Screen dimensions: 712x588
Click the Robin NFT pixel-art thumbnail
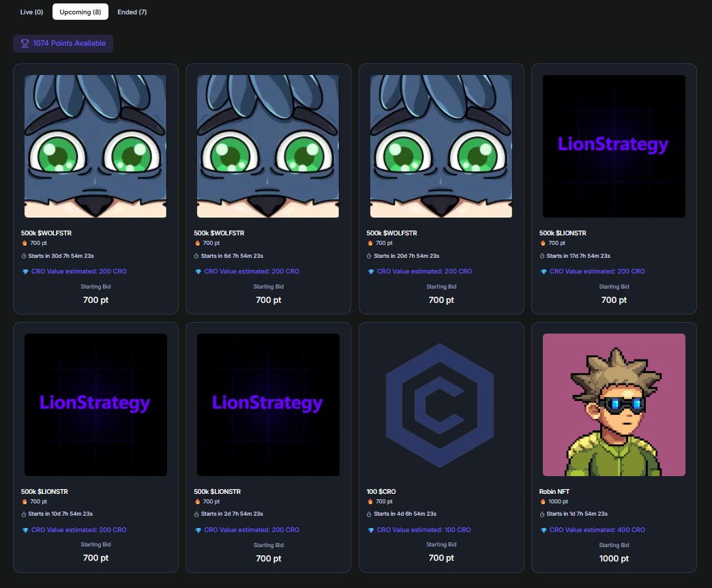click(x=613, y=405)
